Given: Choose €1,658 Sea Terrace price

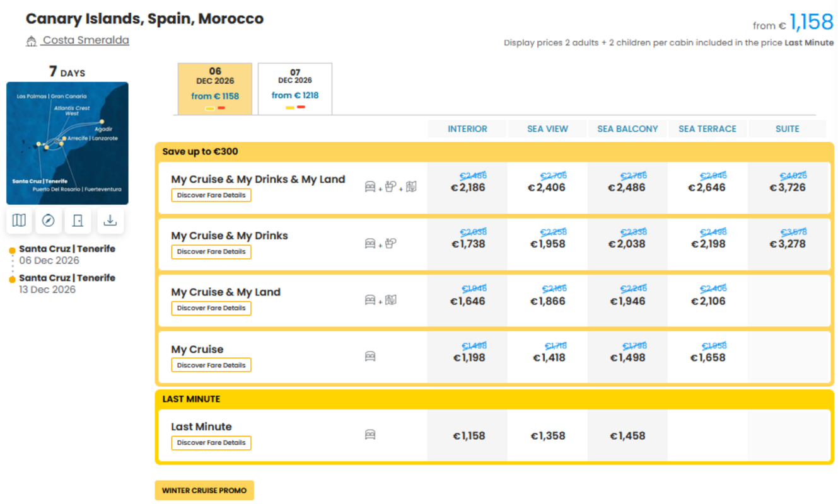Looking at the screenshot, I should [x=707, y=358].
